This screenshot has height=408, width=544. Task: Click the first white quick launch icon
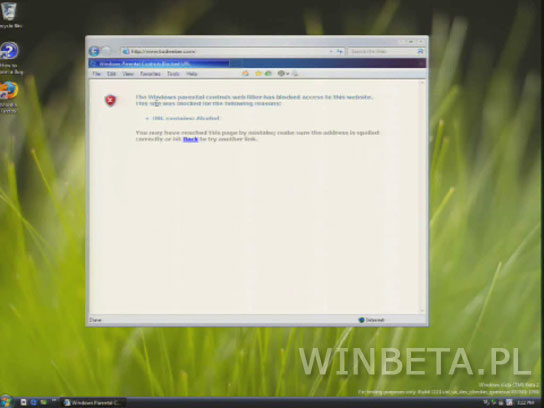pos(24,402)
